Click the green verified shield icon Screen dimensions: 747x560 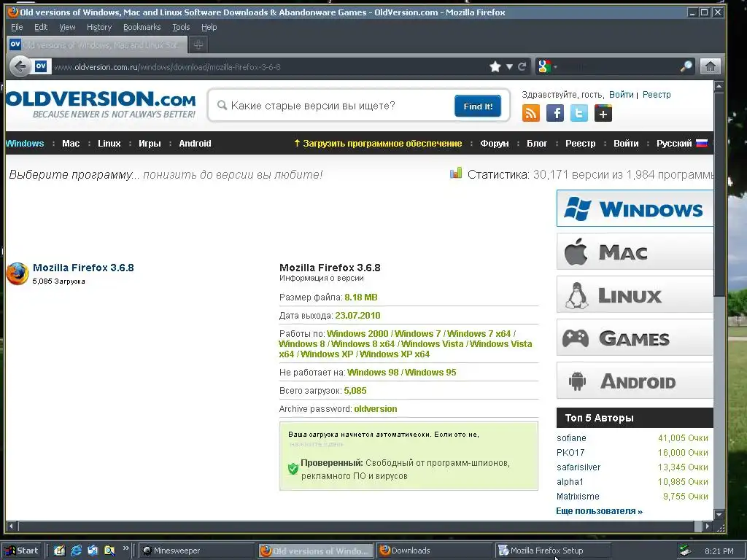(293, 469)
